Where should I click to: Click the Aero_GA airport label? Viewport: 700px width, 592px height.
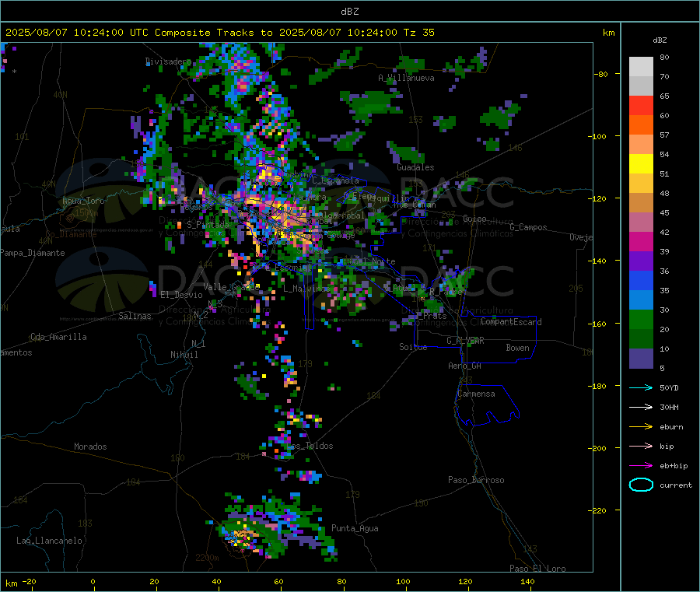465,366
